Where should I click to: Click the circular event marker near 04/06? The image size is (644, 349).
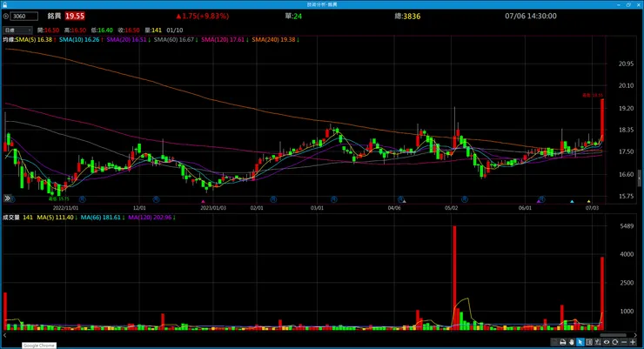pos(400,199)
